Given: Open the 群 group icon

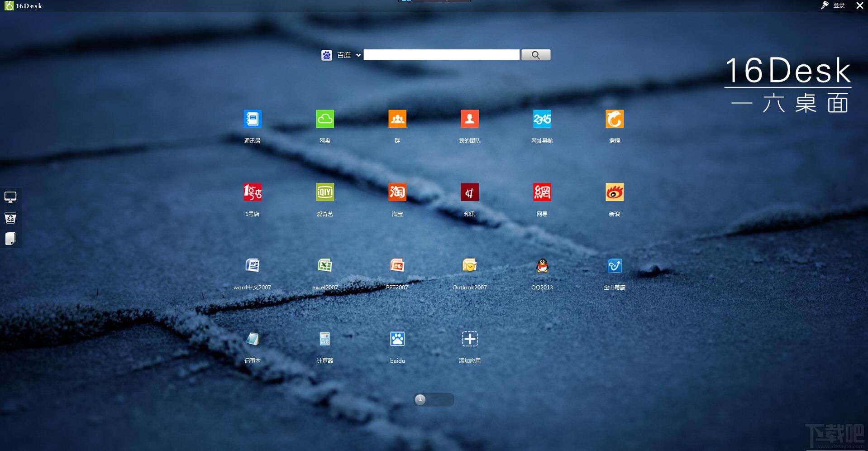Looking at the screenshot, I should [x=397, y=119].
